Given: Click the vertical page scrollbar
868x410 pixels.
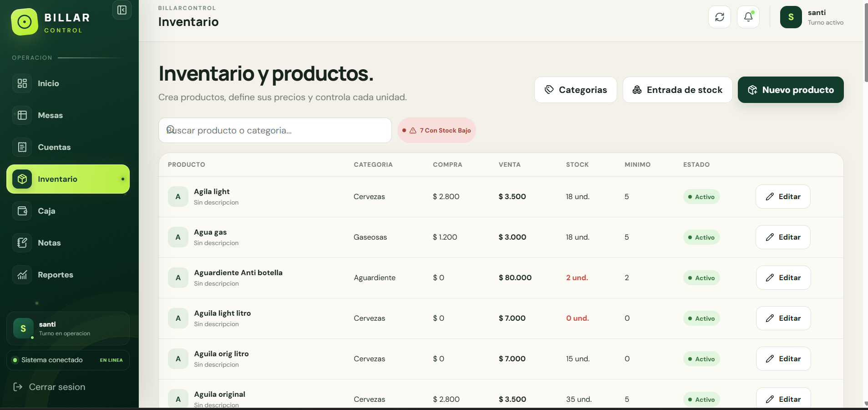Looking at the screenshot, I should click(x=865, y=43).
